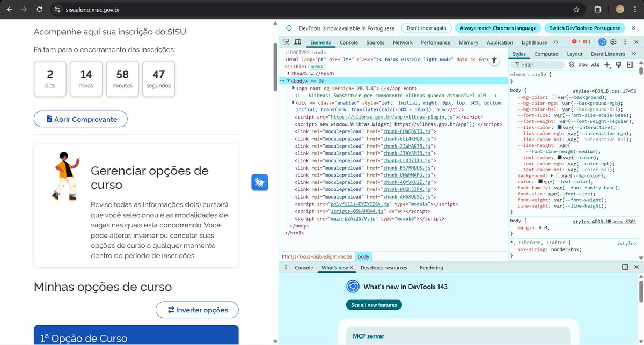The width and height of the screenshot is (644, 345).
Task: Show computed styles layers icon
Action: (x=572, y=64)
